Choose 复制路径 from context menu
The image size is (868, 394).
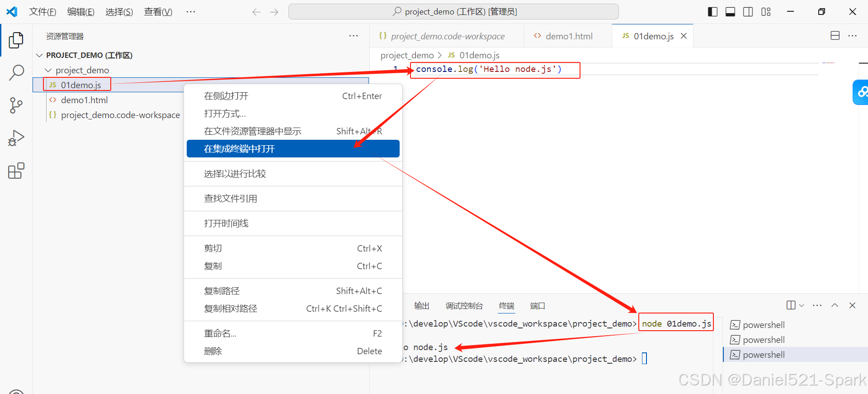293,291
